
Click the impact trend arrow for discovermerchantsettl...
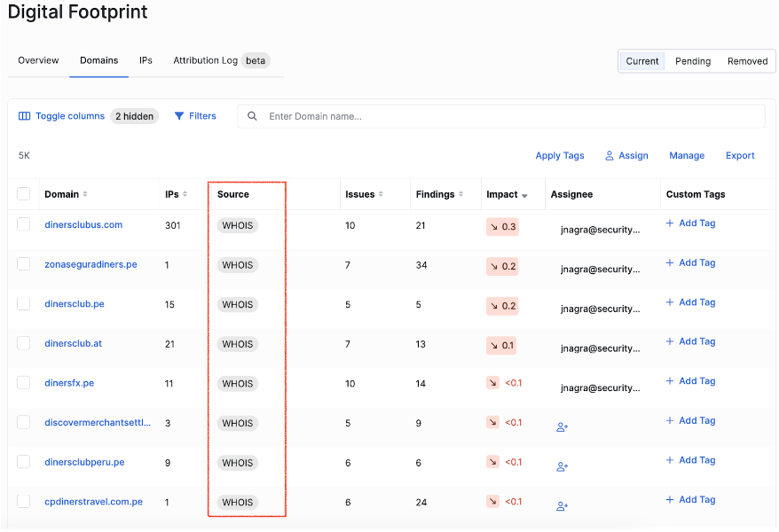[492, 422]
